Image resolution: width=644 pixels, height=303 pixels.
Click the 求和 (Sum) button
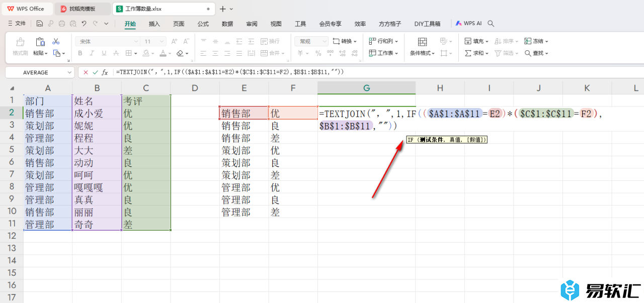click(476, 53)
